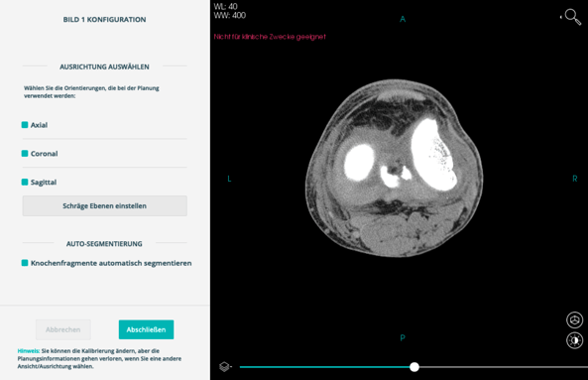Click the 'Nicht für klinische Zwecke geeignet' warning
This screenshot has height=380, width=588.
270,37
